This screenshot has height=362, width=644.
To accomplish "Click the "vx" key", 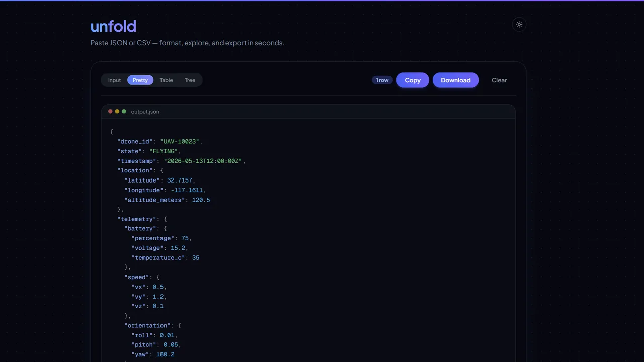I will click(x=138, y=287).
